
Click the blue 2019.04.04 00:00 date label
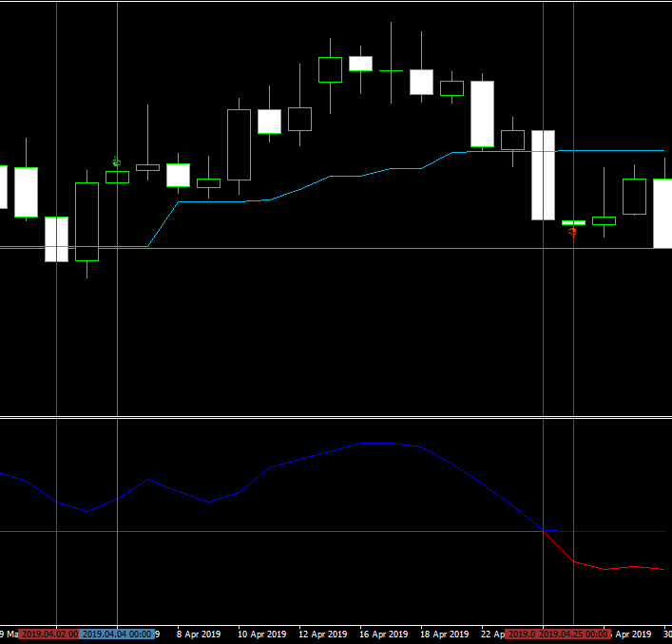coord(117,635)
